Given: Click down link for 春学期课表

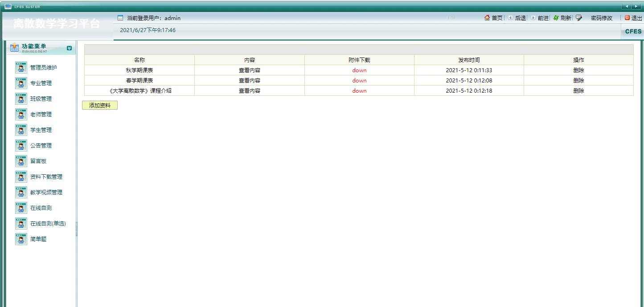Looking at the screenshot, I should pos(359,81).
